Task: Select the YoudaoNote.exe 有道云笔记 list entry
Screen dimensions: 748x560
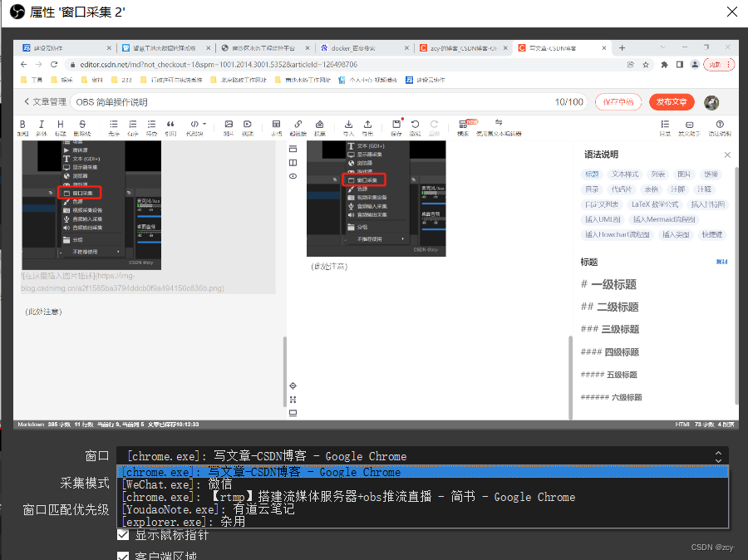Action: pos(422,509)
